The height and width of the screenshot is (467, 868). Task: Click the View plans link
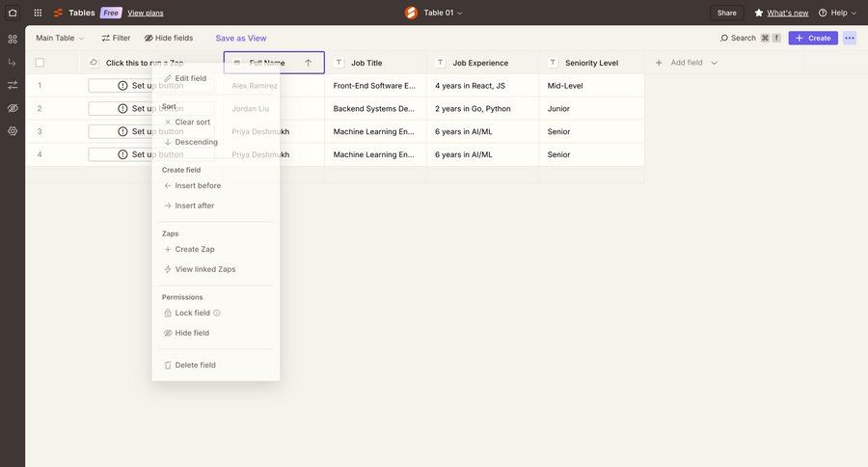point(146,13)
